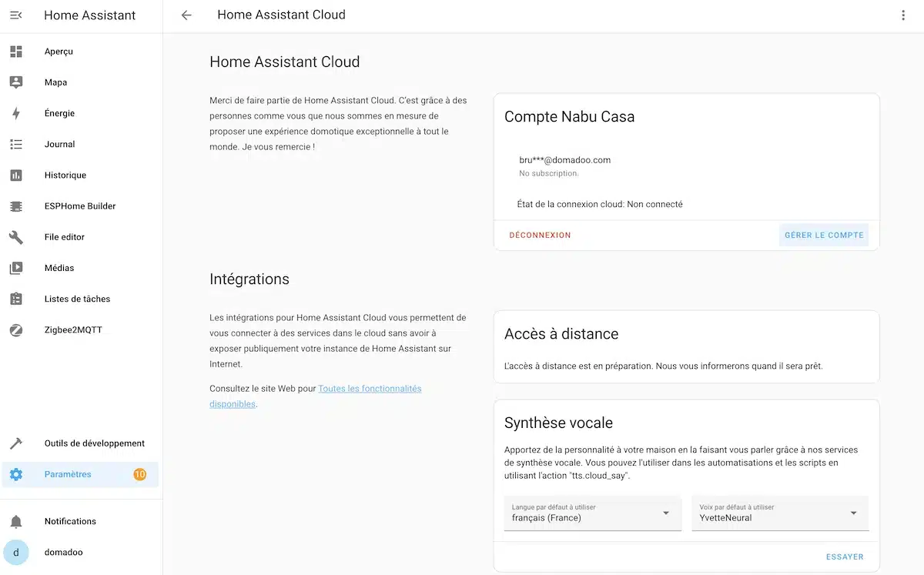Screen dimensions: 924x575
Task: Open the domadoo user profile
Action: 81,552
